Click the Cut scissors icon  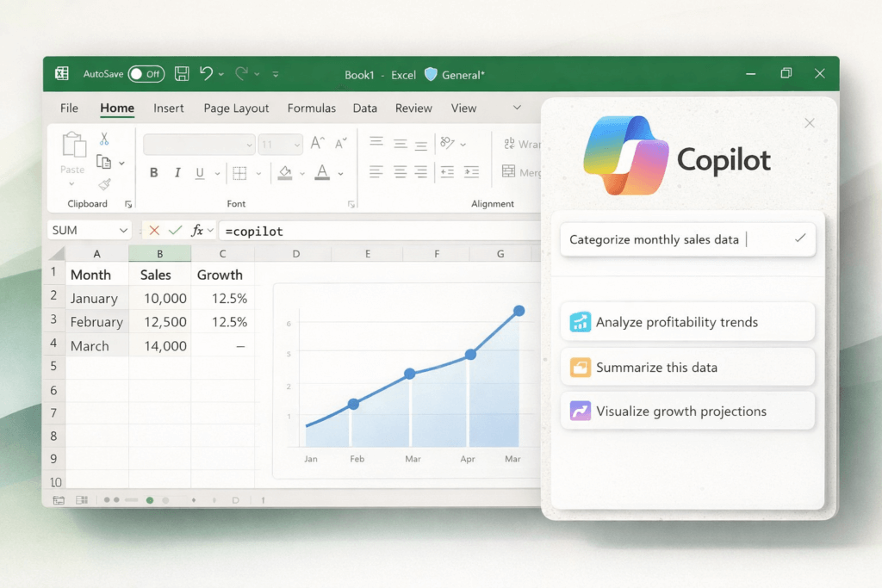click(103, 139)
